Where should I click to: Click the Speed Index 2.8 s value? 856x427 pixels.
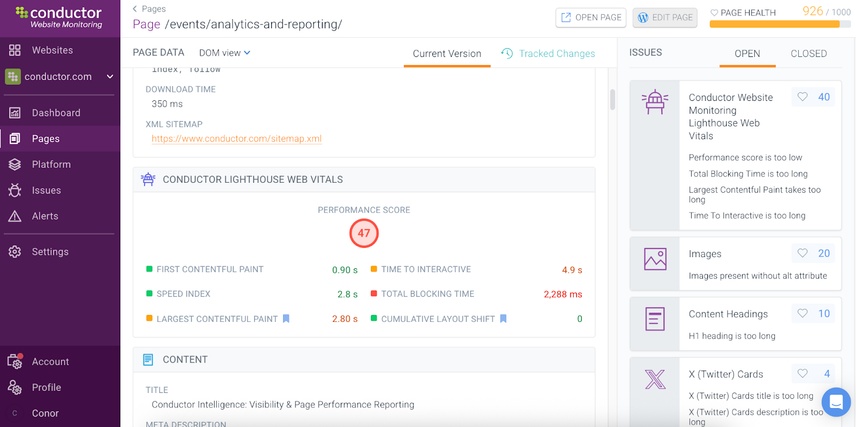click(x=347, y=294)
